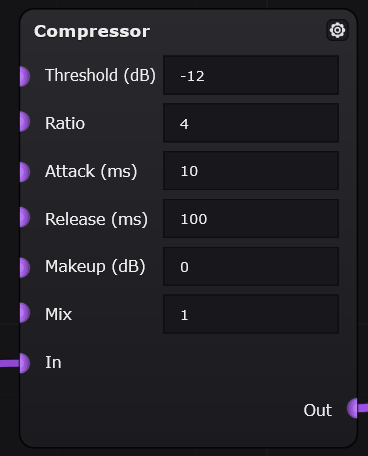Image resolution: width=368 pixels, height=456 pixels.
Task: Click the Out label text
Action: (x=318, y=410)
